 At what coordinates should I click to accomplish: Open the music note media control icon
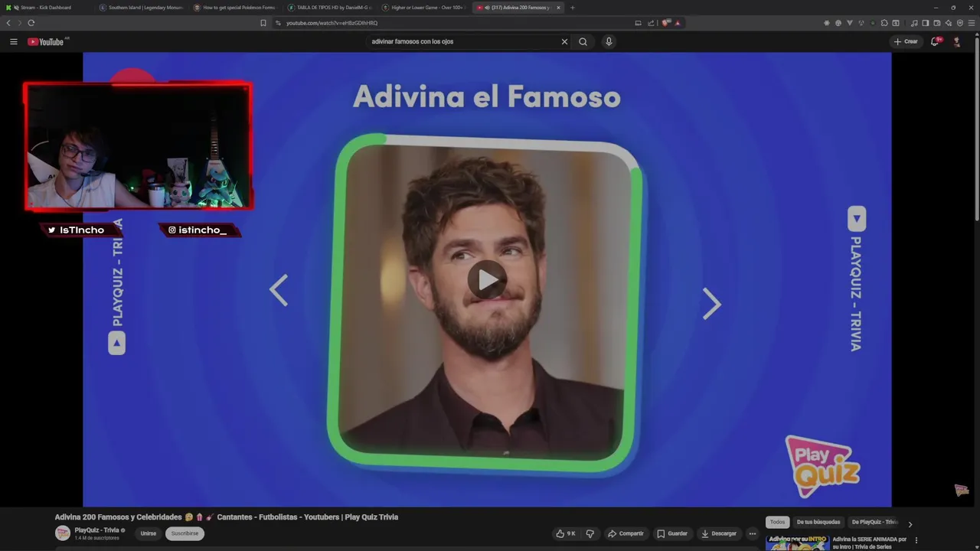pos(914,23)
